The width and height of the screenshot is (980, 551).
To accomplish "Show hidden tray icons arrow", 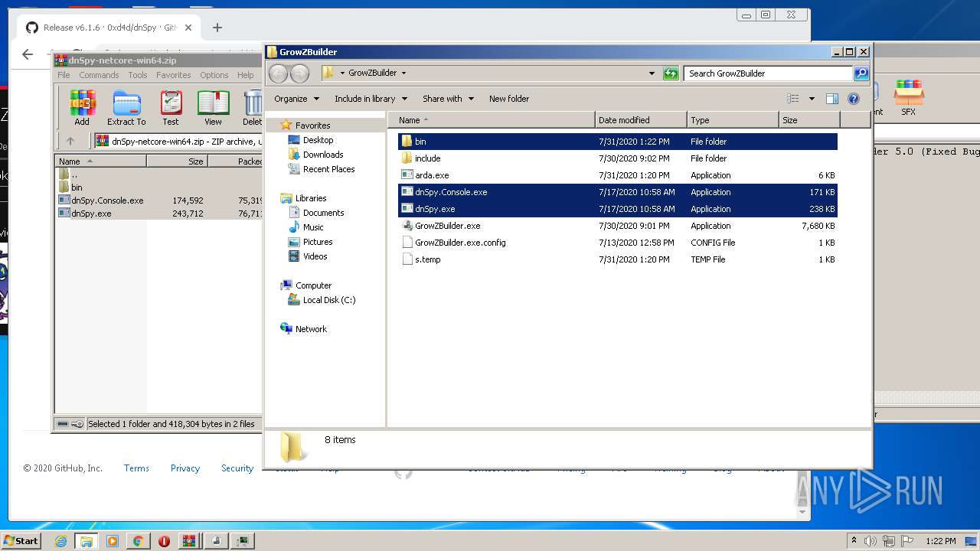I will 854,541.
